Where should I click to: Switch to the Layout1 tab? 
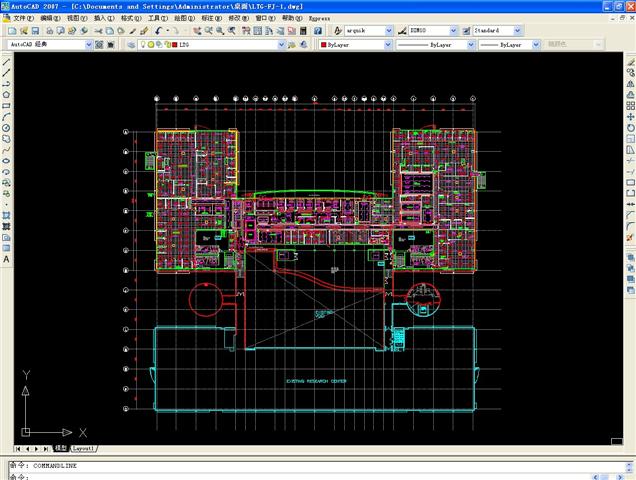tap(84, 448)
